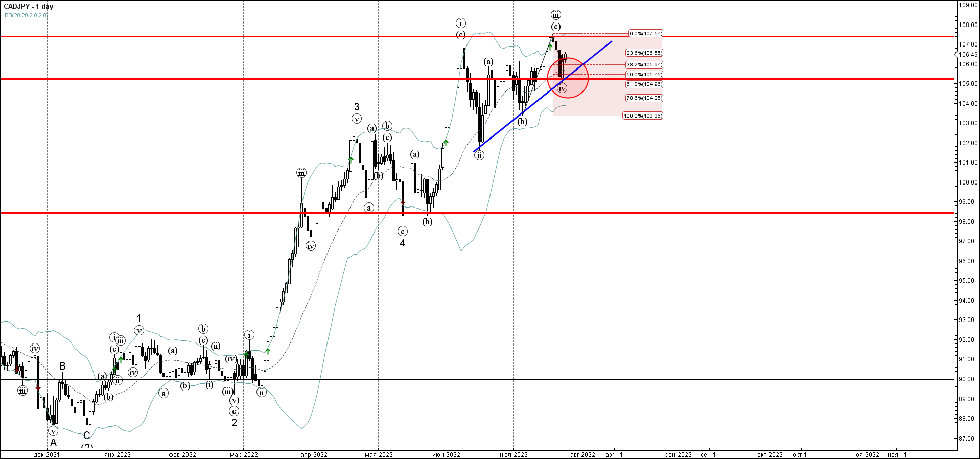This screenshot has height=459, width=980.
Task: Click the large A wave label
Action: 53,443
